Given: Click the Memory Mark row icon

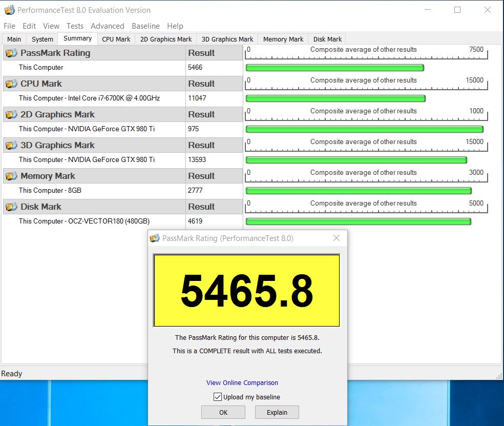Looking at the screenshot, I should click(x=11, y=176).
